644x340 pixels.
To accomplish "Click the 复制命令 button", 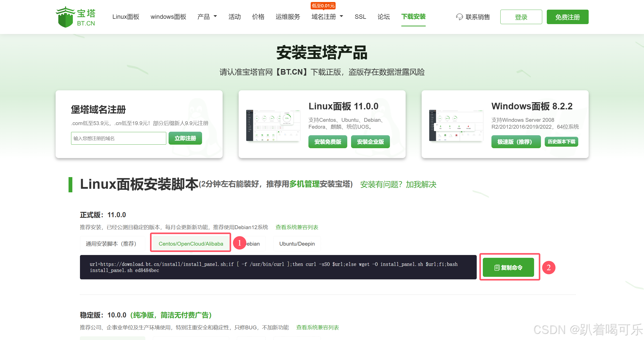I will (x=508, y=267).
